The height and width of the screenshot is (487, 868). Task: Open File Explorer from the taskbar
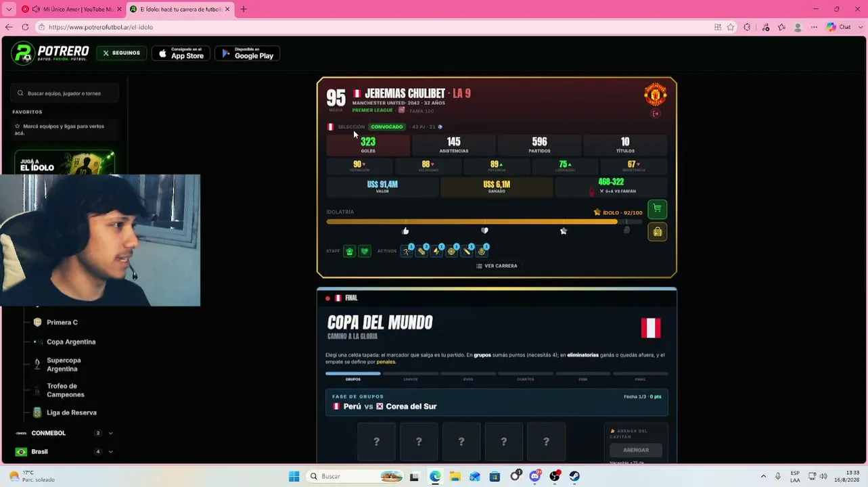455,476
